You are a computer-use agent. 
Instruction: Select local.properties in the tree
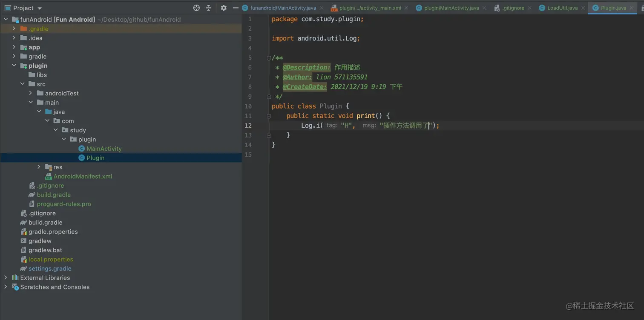(x=51, y=260)
